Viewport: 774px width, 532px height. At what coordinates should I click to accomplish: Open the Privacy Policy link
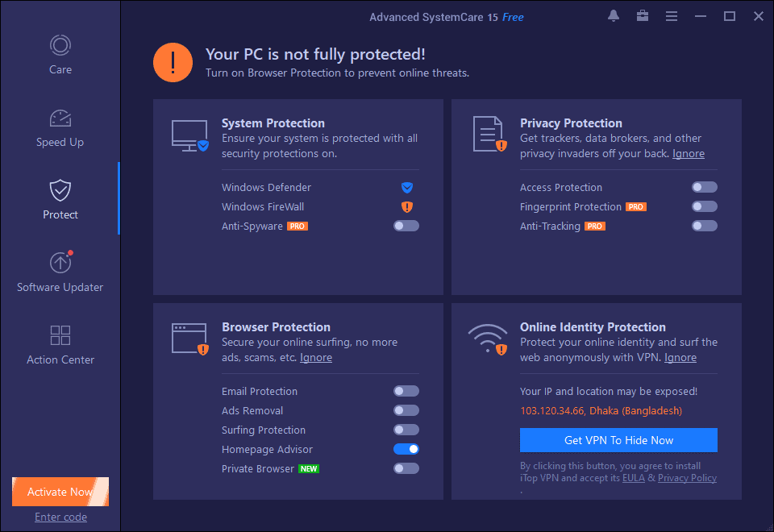pos(687,478)
